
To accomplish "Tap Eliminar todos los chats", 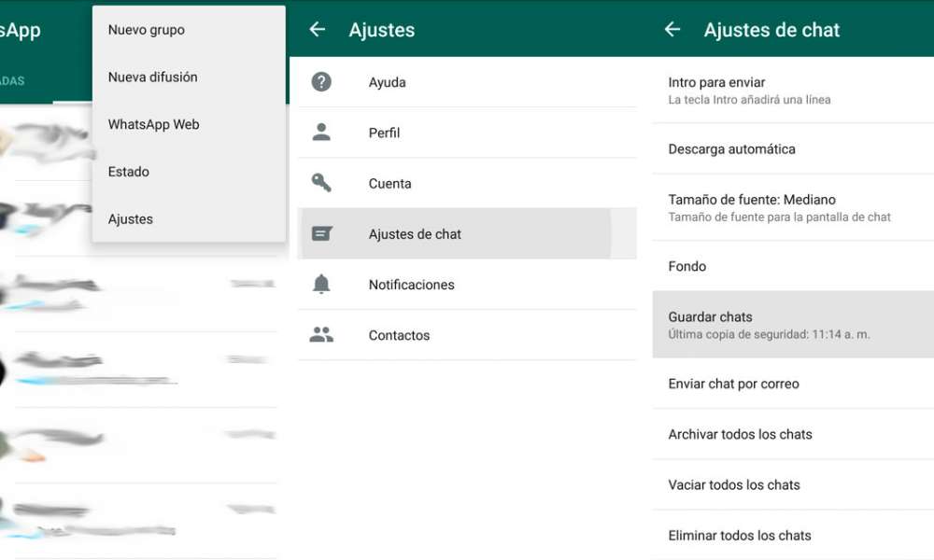I will coord(793,535).
